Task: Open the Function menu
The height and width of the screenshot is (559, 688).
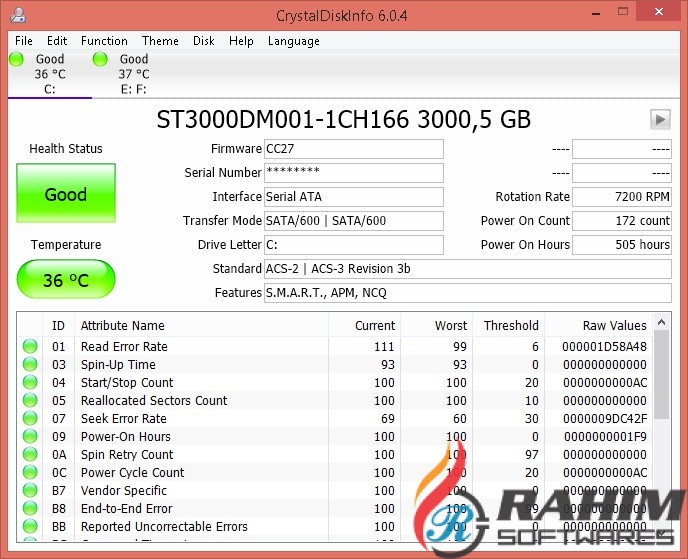Action: coord(104,41)
